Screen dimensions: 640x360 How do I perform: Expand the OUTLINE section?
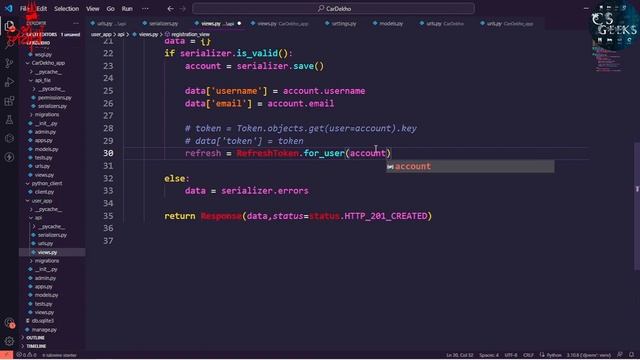point(35,338)
